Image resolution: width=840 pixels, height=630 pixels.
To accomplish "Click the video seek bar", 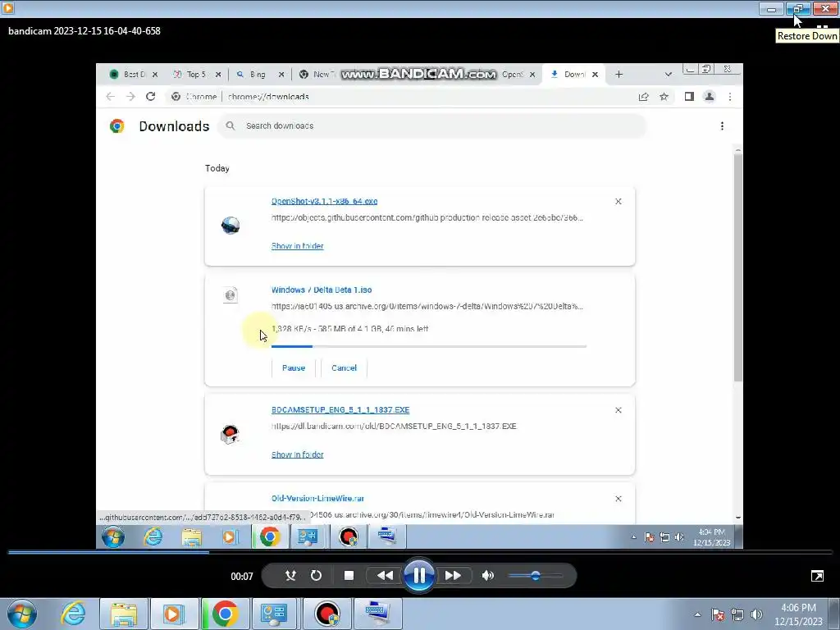I will point(420,552).
